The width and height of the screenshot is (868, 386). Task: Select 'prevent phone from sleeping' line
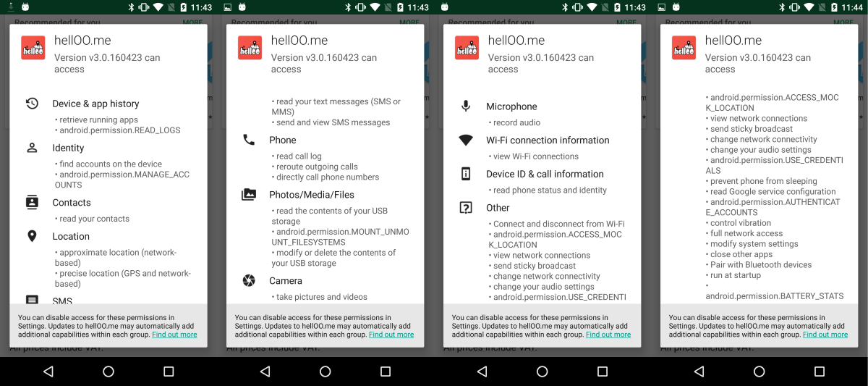coord(761,181)
